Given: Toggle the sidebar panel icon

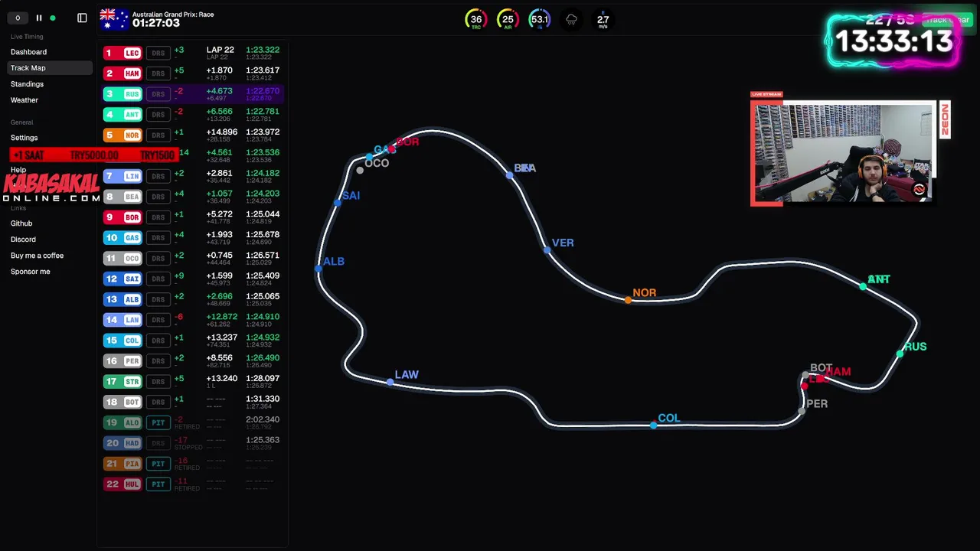Looking at the screenshot, I should point(82,18).
